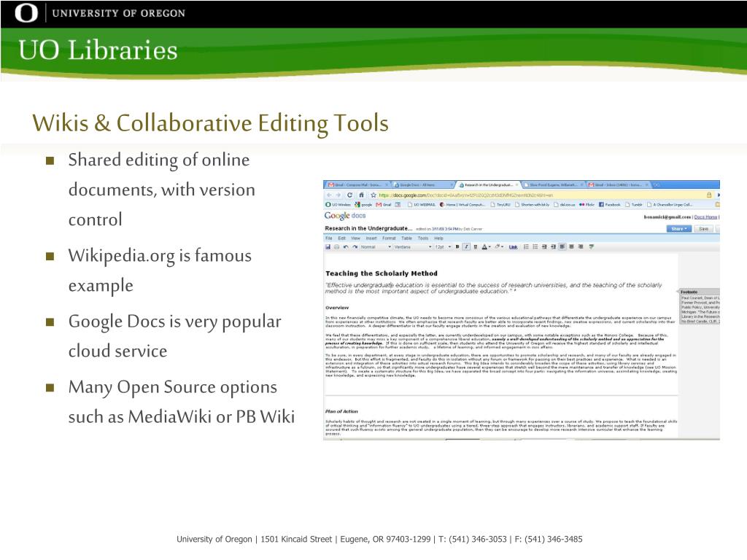Click the browser forward arrow
747x560 pixels.
[x=338, y=195]
